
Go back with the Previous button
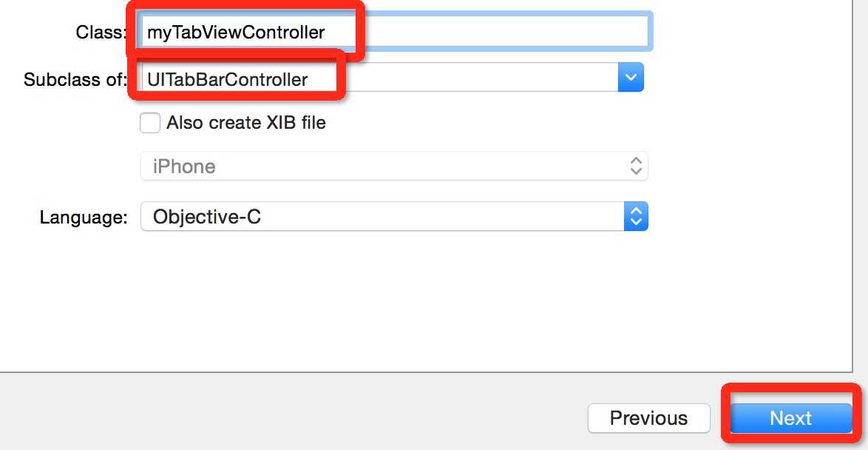pos(648,418)
